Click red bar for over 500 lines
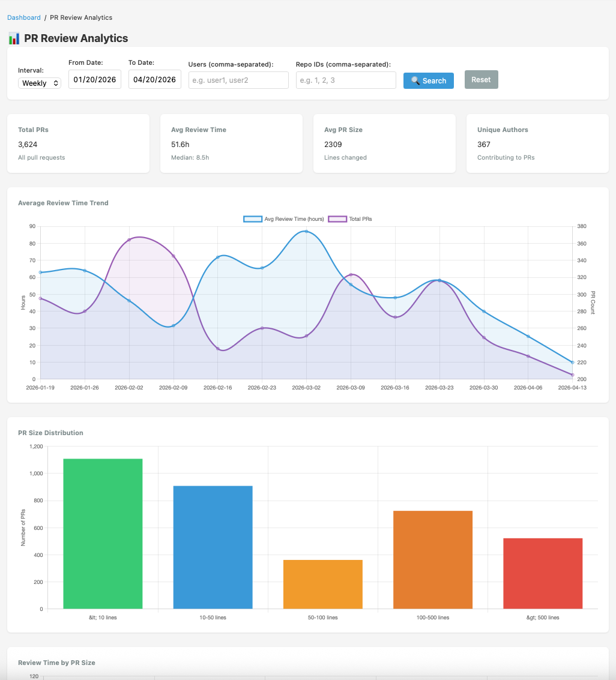The height and width of the screenshot is (680, 616). pos(543,573)
